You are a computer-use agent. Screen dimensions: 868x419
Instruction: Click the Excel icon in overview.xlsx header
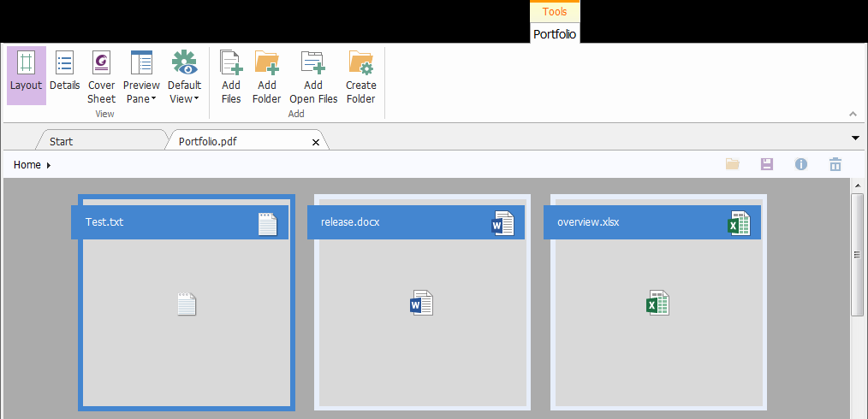(x=739, y=223)
